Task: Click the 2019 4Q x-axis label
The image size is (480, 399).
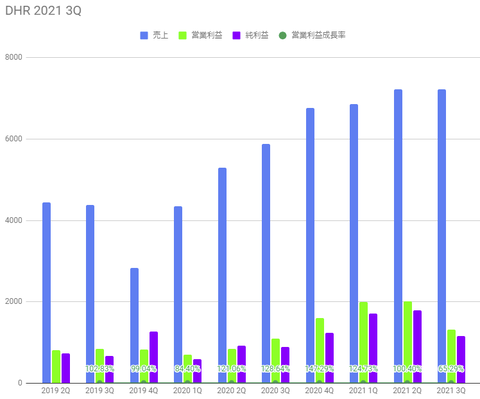Action: click(144, 390)
